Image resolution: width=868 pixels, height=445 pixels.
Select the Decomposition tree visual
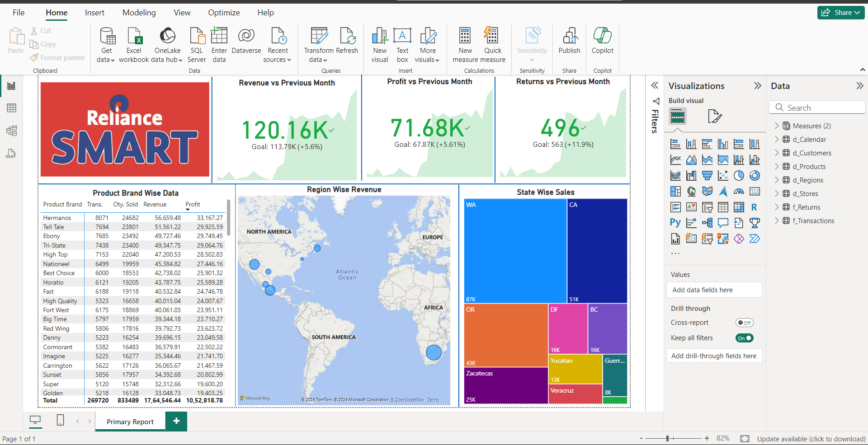[707, 223]
